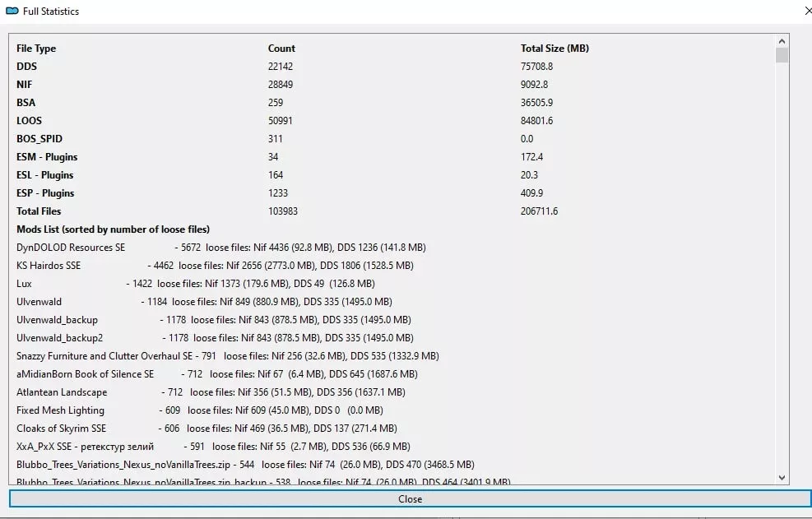Click the ESM size value 172.4

point(531,157)
